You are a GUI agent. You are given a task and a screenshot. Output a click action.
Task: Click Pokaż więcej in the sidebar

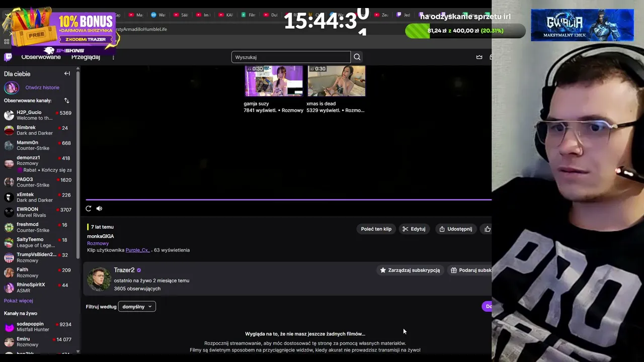tap(19, 301)
